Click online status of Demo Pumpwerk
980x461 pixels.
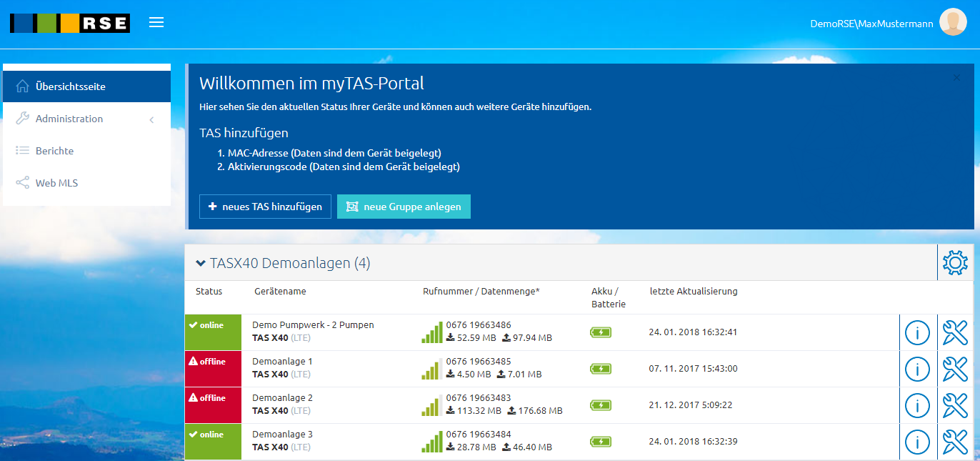tap(213, 332)
